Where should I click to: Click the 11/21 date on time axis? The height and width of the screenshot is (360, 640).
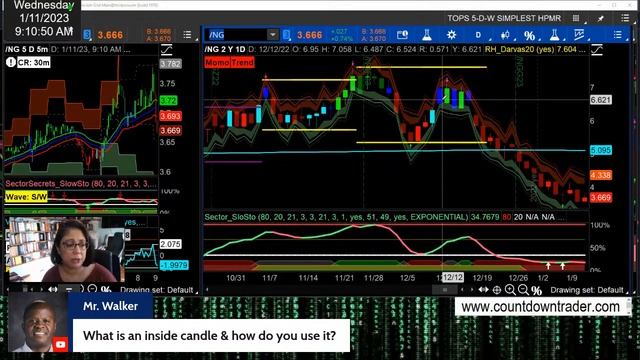click(x=344, y=278)
